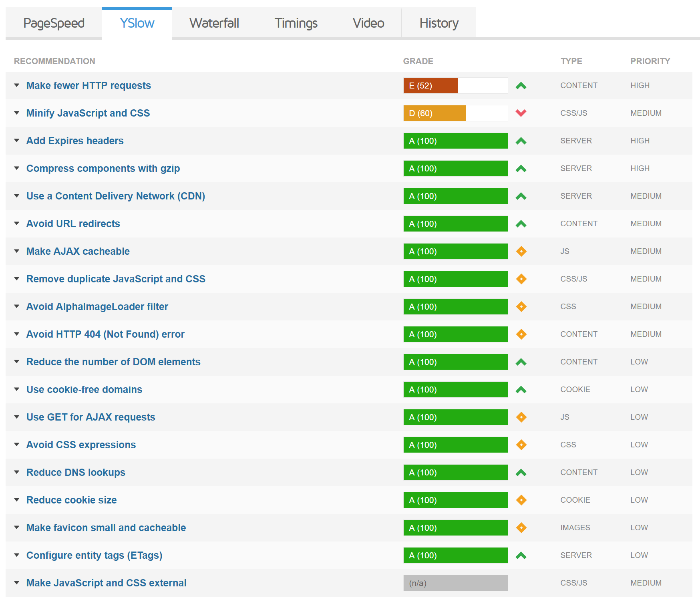This screenshot has height=604, width=700.
Task: Expand the 'Avoid HTTP 404 (Not Found) error' arrow
Action: click(x=17, y=334)
